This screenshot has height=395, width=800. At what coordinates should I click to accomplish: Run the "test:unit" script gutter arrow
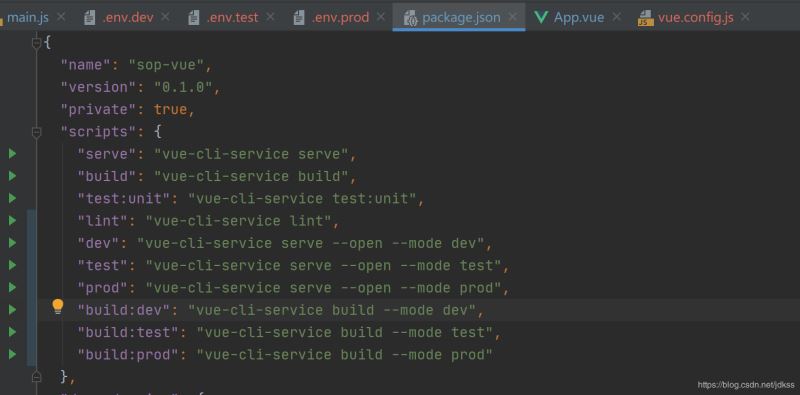click(12, 198)
